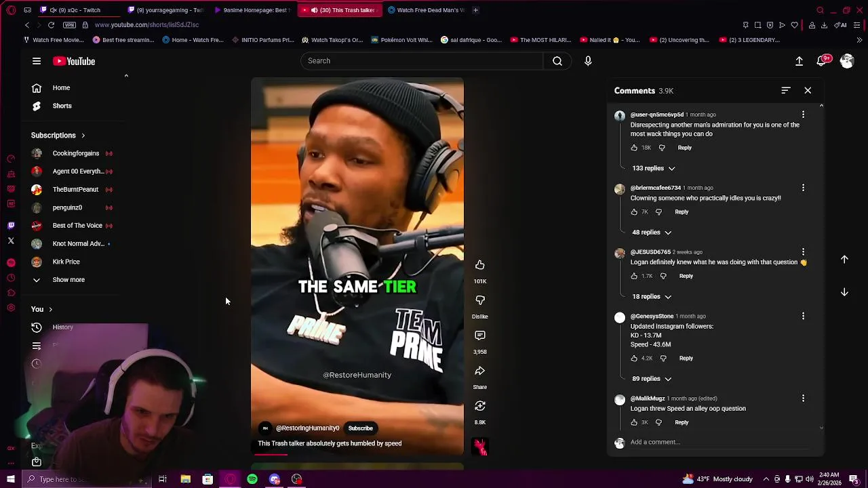The height and width of the screenshot is (488, 868).
Task: Open the Short's comments icon showing 3,958
Action: pos(479,335)
